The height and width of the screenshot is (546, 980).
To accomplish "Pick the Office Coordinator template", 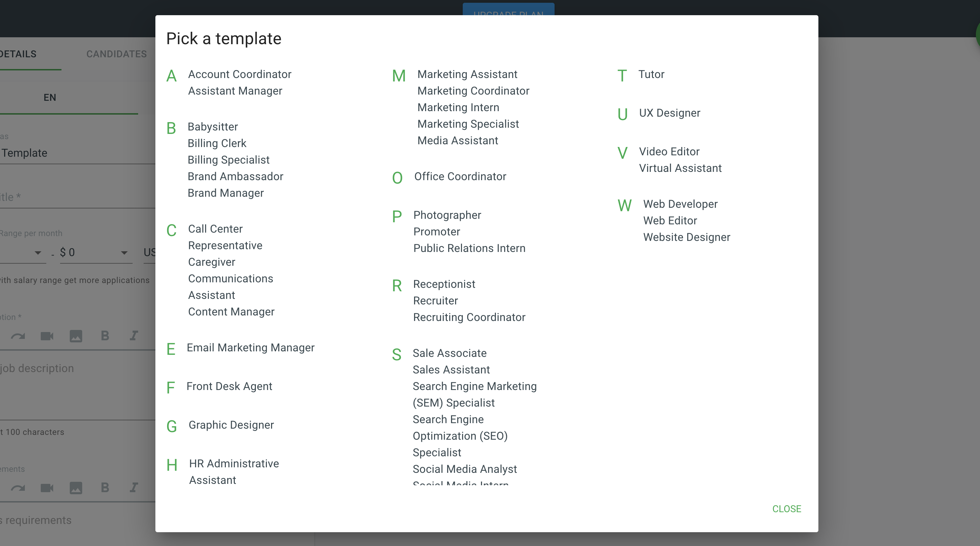I will [x=460, y=176].
